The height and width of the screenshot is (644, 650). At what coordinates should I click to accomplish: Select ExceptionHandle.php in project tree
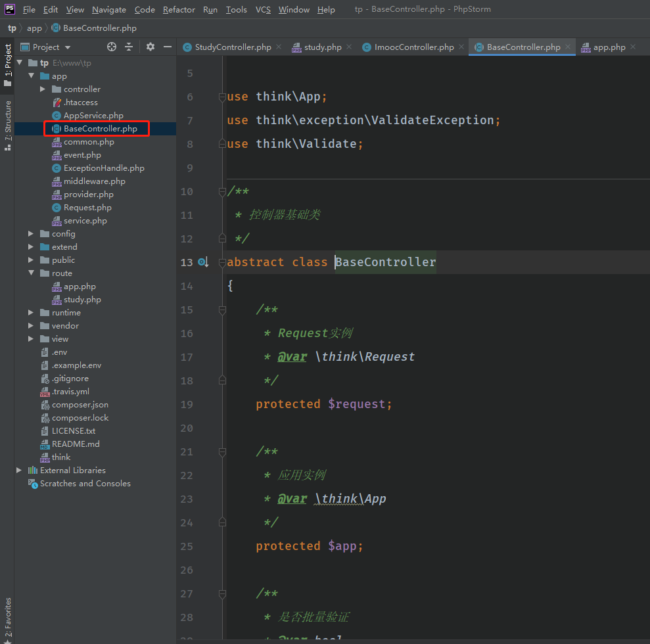pyautogui.click(x=104, y=168)
